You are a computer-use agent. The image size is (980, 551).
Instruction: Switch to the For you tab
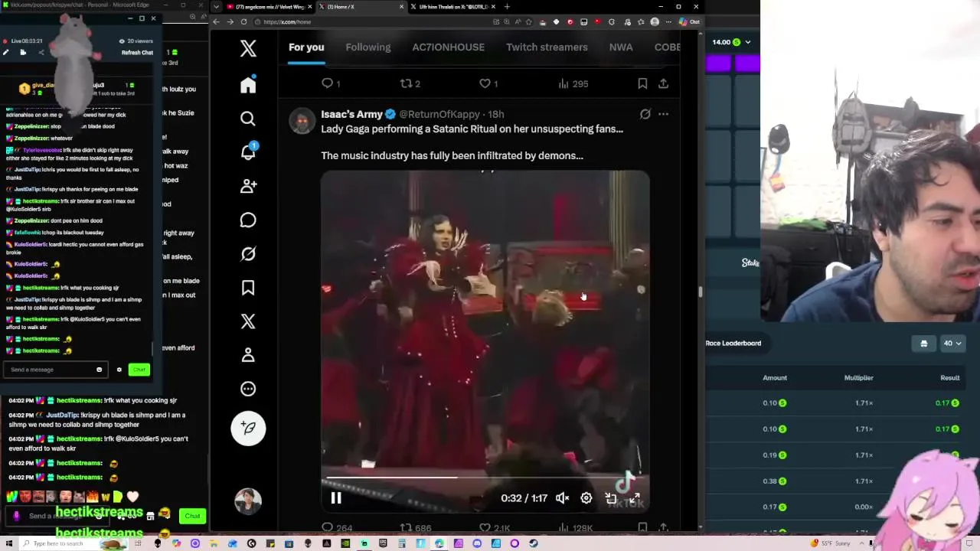(x=306, y=47)
